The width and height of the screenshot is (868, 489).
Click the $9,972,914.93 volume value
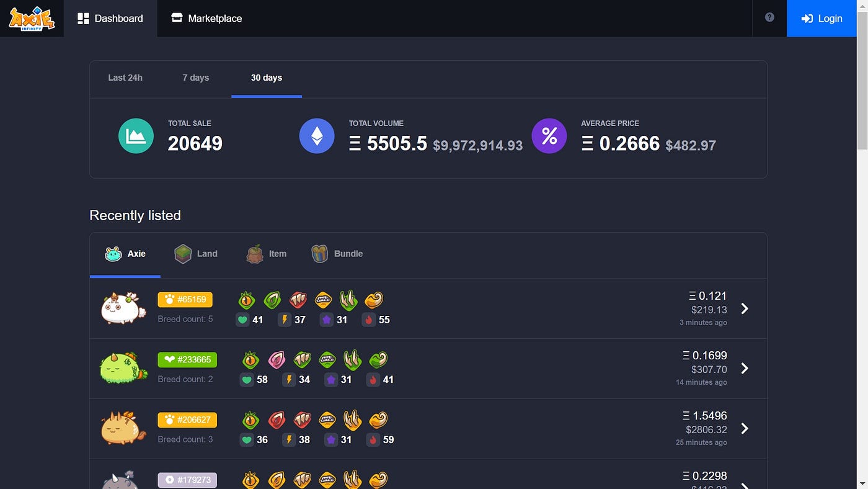(x=477, y=146)
